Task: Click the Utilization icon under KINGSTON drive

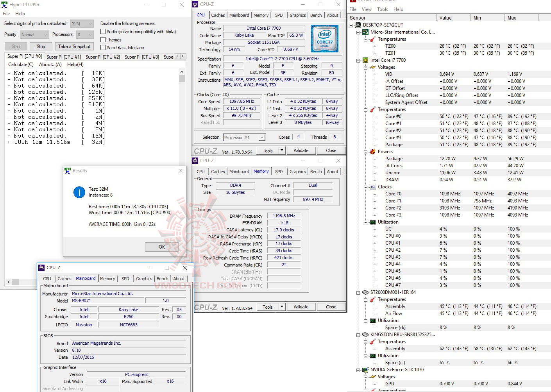Action: (373, 356)
